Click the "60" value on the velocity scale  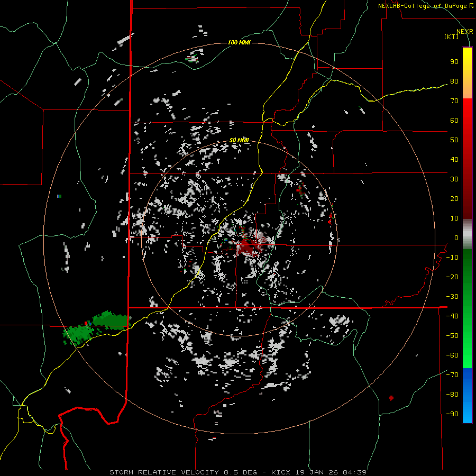tap(454, 121)
